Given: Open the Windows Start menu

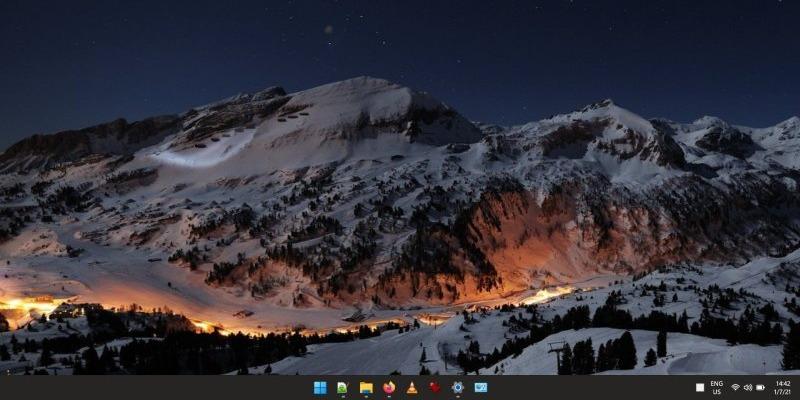Looking at the screenshot, I should point(320,388).
